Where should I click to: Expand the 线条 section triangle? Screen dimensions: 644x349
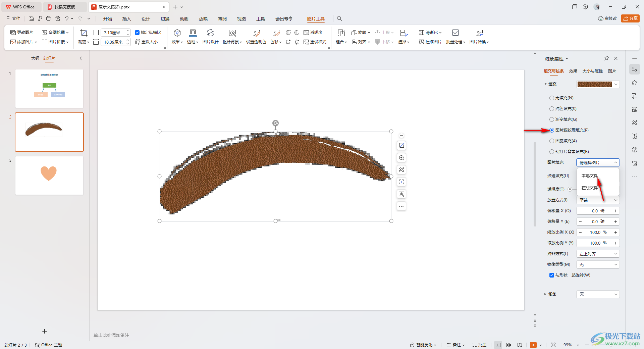[545, 294]
